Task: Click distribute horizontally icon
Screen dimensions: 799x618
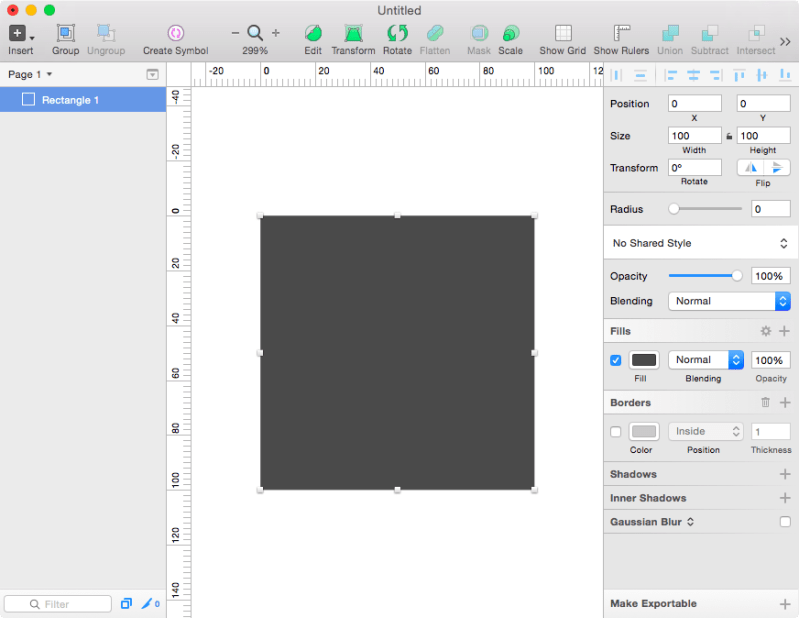Action: pyautogui.click(x=616, y=75)
